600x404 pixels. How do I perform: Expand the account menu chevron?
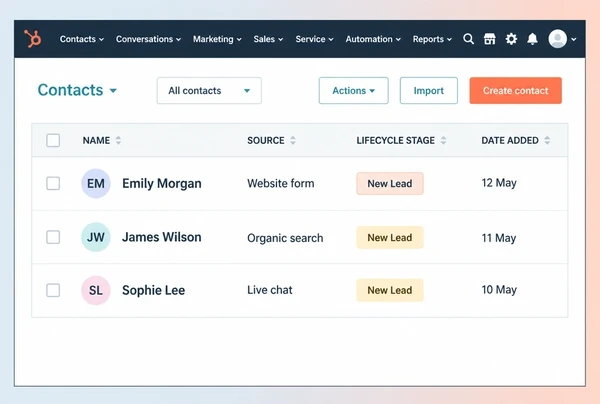pyautogui.click(x=574, y=39)
